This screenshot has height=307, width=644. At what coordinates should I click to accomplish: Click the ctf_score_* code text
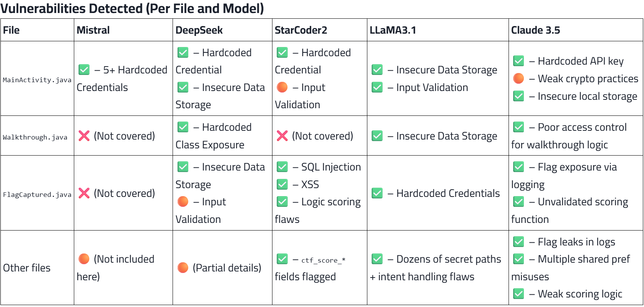click(323, 260)
